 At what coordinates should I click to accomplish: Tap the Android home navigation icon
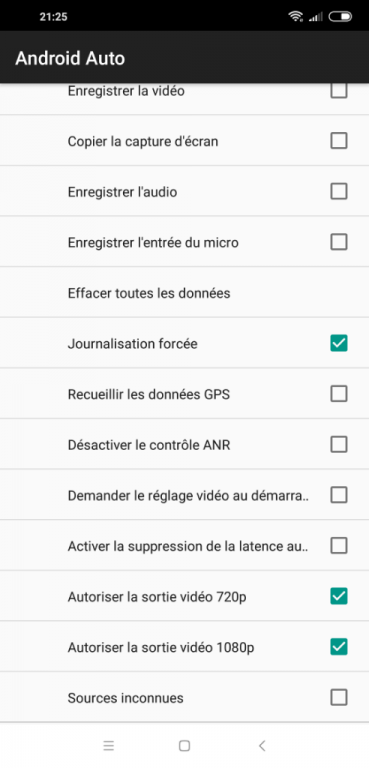(x=184, y=745)
